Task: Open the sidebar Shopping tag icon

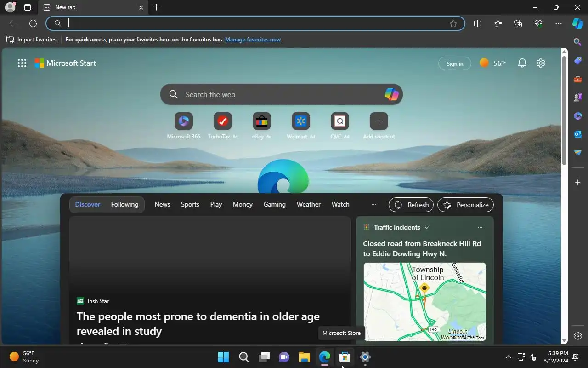Action: [578, 61]
